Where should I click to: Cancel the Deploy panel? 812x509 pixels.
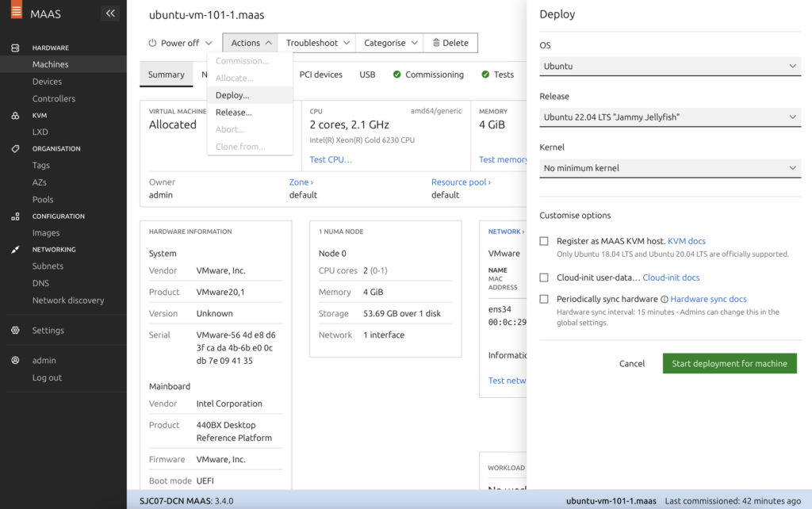tap(632, 363)
